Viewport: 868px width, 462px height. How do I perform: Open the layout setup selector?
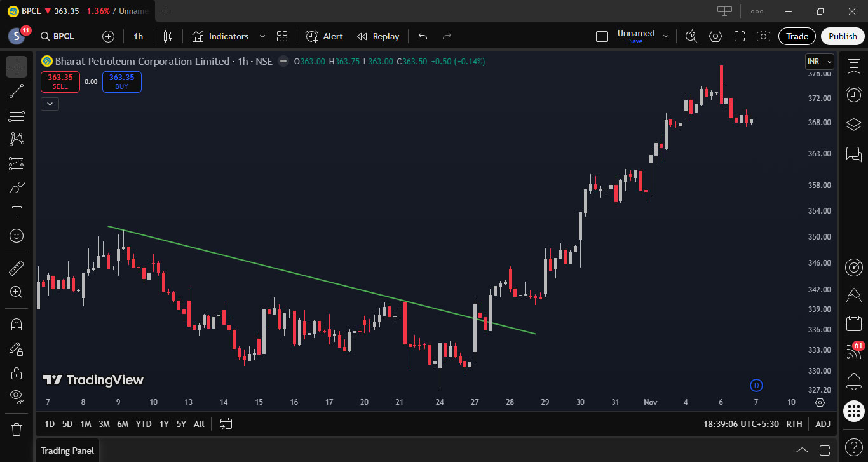[x=602, y=36]
